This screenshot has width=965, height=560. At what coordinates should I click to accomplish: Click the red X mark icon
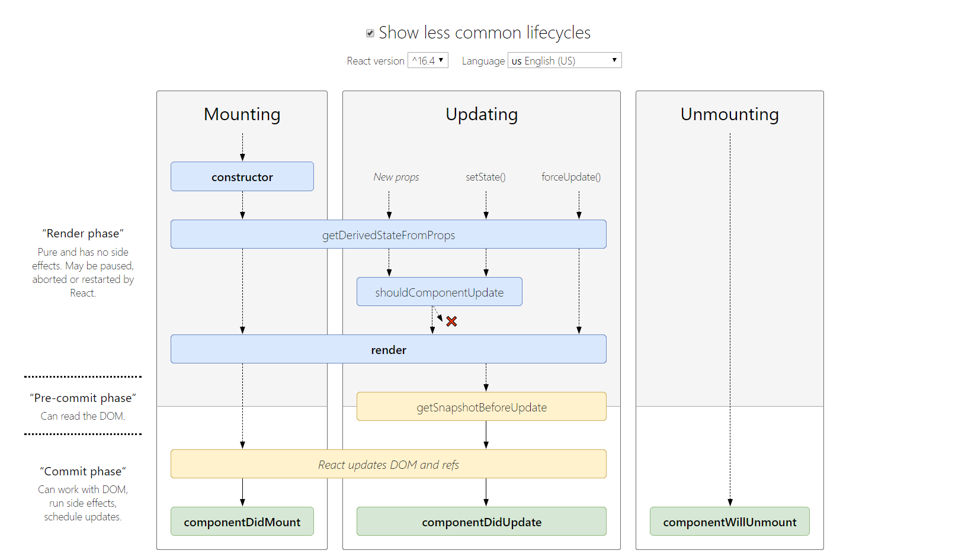pos(451,321)
